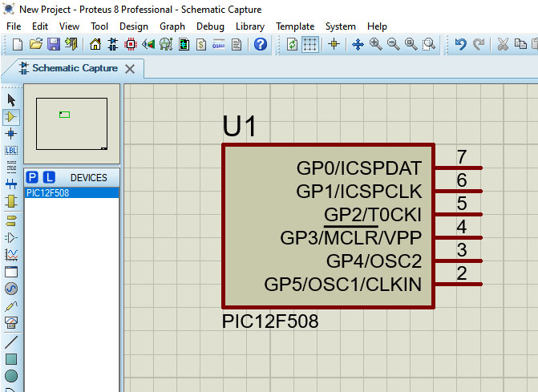
Task: Select Virtual Instruments meter tool
Action: [x=11, y=322]
